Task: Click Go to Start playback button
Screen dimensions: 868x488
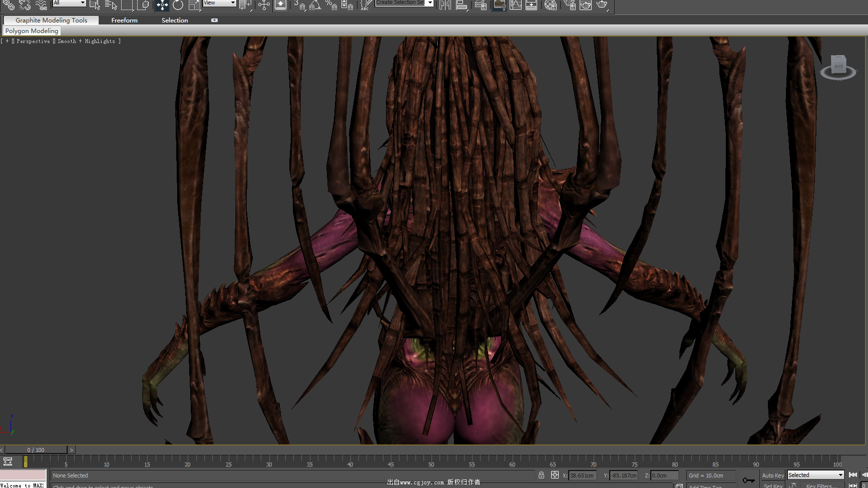Action: click(853, 475)
